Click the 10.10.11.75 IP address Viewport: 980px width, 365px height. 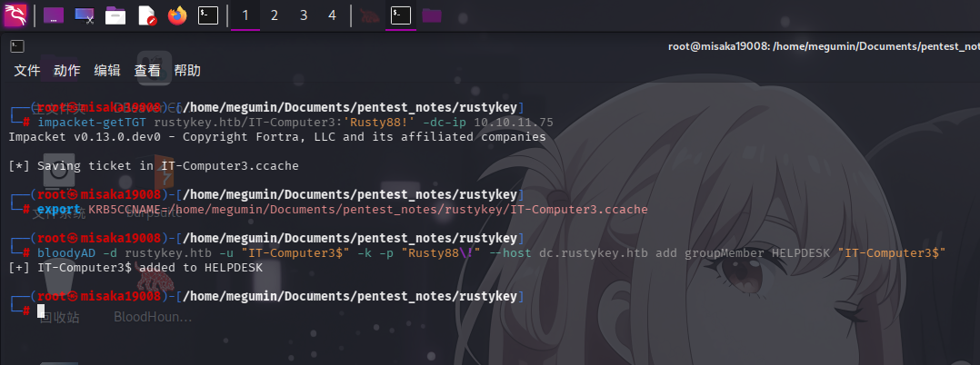click(x=514, y=123)
